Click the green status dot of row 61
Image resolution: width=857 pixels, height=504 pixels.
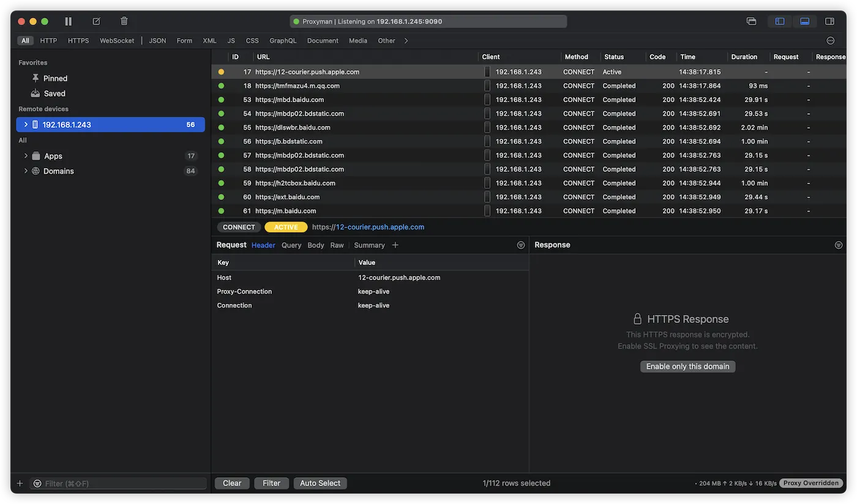click(x=221, y=211)
